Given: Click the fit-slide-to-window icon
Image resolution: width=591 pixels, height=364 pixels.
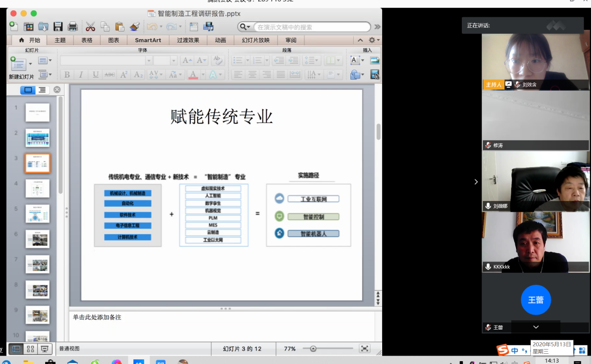Looking at the screenshot, I should [364, 349].
